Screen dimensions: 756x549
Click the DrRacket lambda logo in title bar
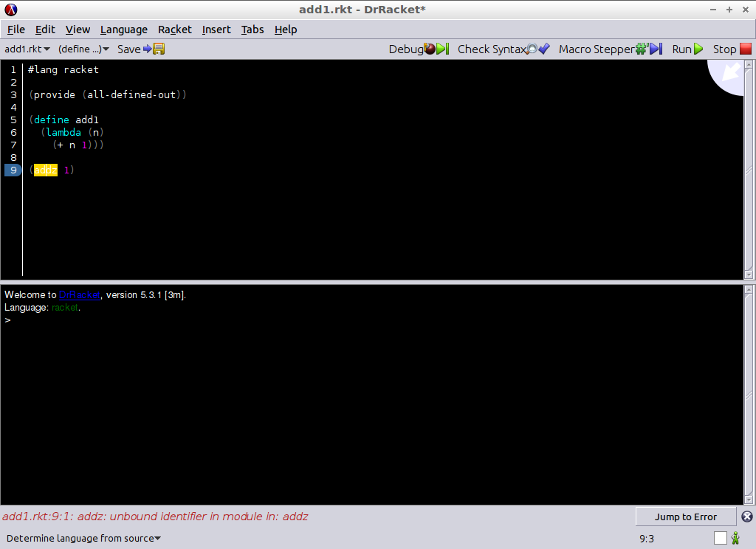click(x=10, y=10)
